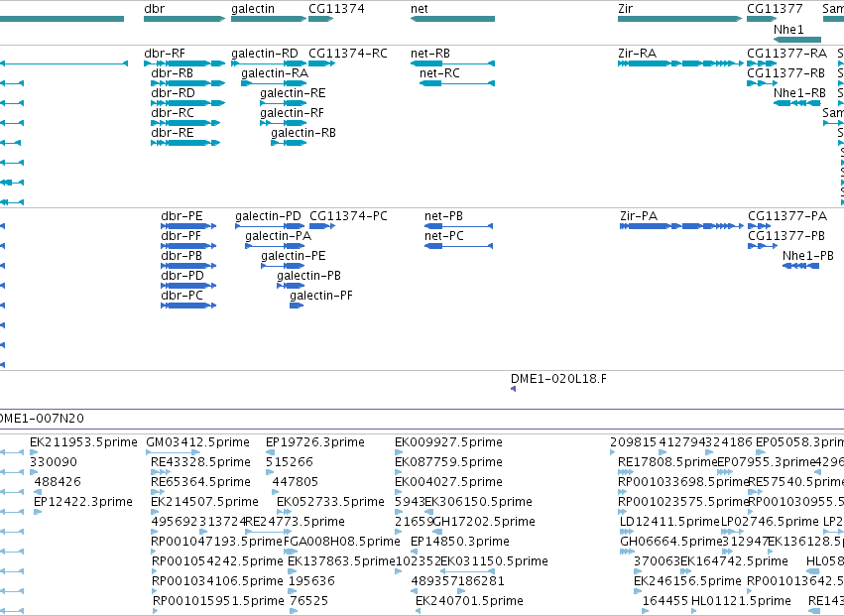This screenshot has height=616, width=844.
Task: Select EST EK246156.5prime
Action: (638, 591)
